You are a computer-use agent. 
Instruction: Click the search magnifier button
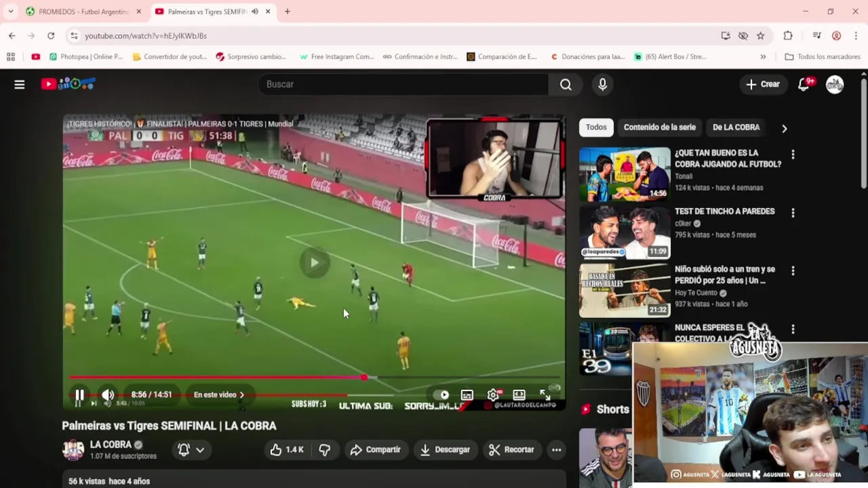[566, 84]
